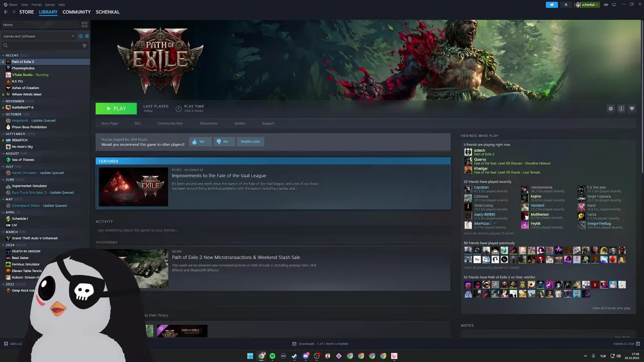Select Supermarket Simulator in library
Screen dimensions: 644x362
(29, 186)
